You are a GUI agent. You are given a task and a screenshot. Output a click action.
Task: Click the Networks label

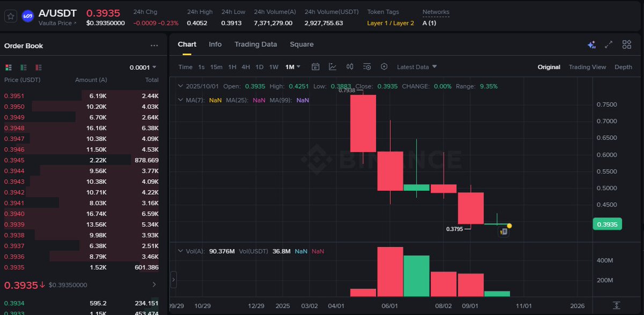[x=436, y=12]
